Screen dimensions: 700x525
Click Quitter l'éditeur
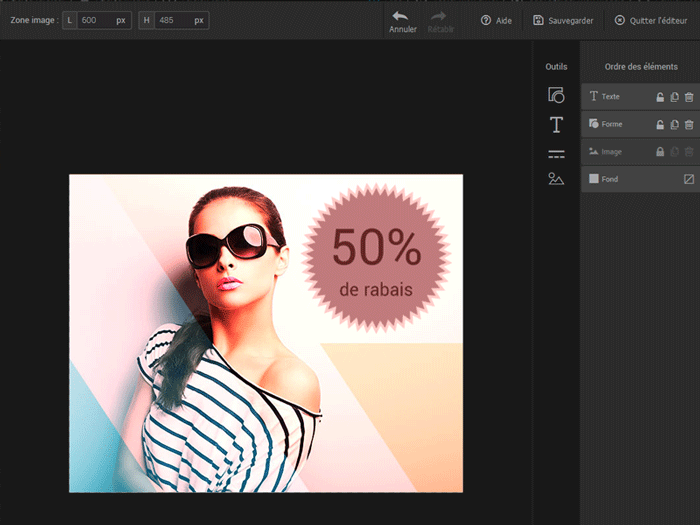[x=650, y=20]
